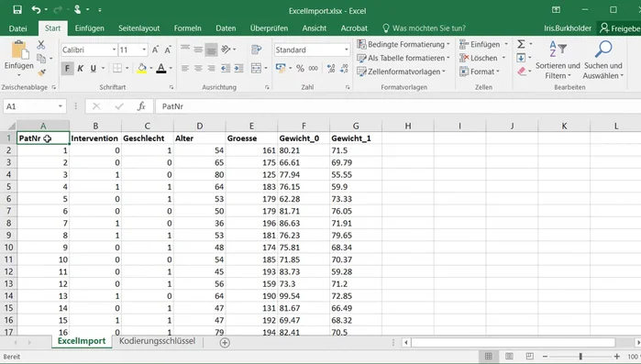Add new sheet with plus icon
The image size is (641, 364).
(225, 342)
